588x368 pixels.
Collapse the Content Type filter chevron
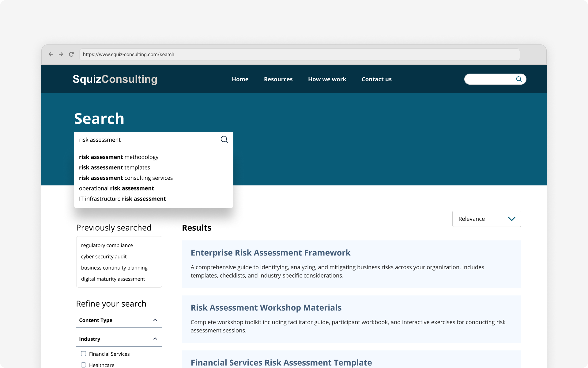tap(155, 320)
